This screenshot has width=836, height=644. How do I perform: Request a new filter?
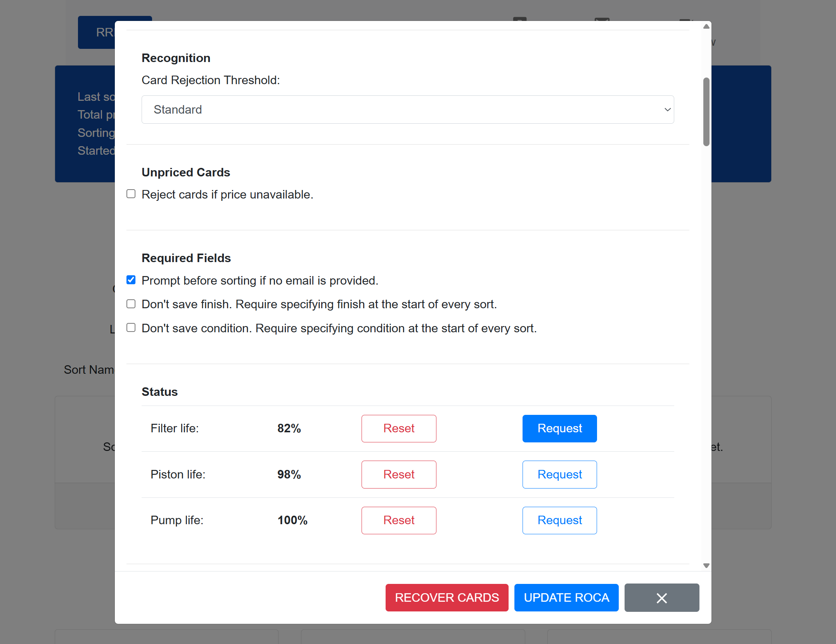click(559, 428)
